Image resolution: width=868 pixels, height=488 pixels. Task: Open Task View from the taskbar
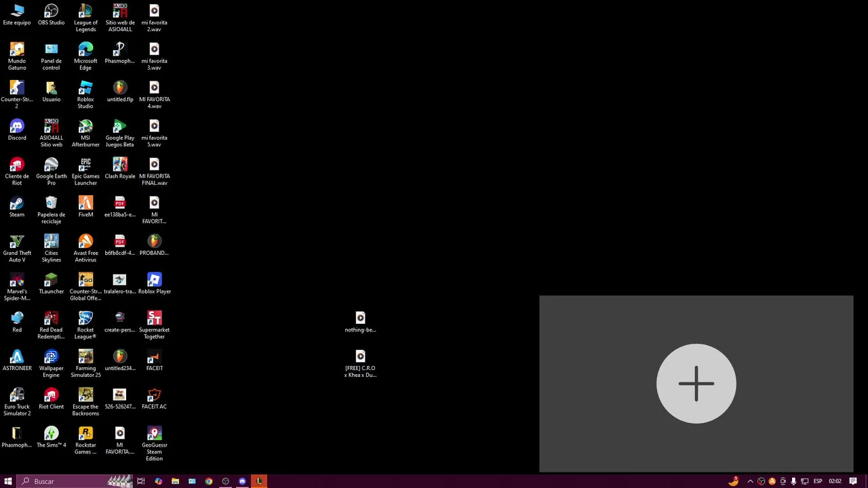click(x=141, y=481)
